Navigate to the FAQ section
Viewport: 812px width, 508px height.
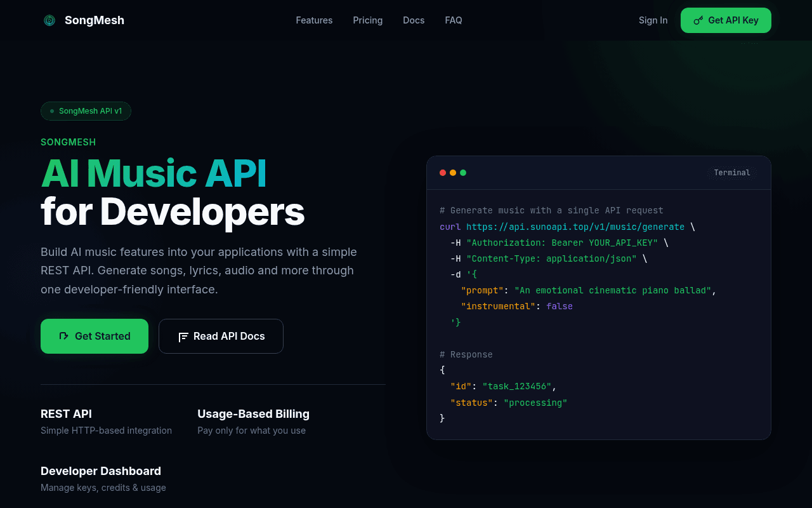[454, 20]
